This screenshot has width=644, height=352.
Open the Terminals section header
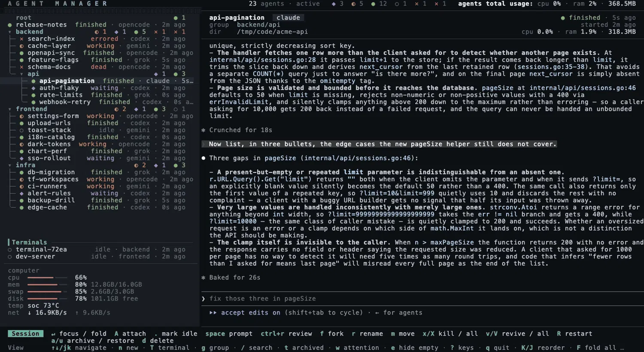tap(29, 243)
